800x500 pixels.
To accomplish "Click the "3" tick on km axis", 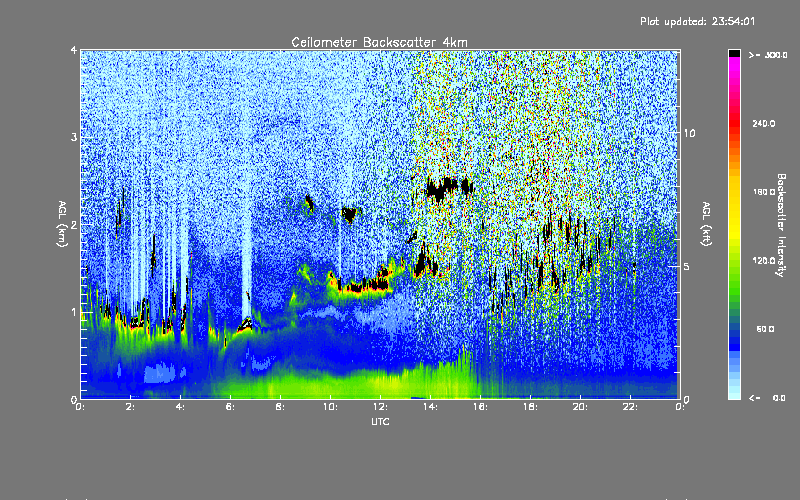I will point(74,137).
